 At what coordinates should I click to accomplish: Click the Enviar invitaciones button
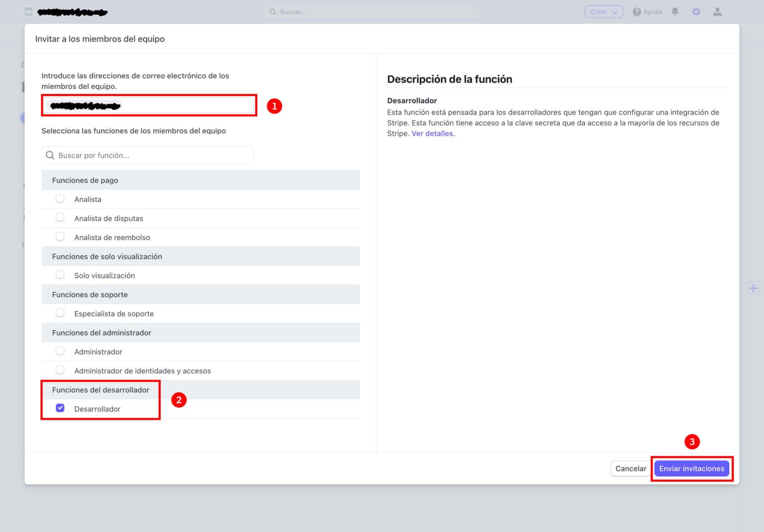(x=691, y=468)
